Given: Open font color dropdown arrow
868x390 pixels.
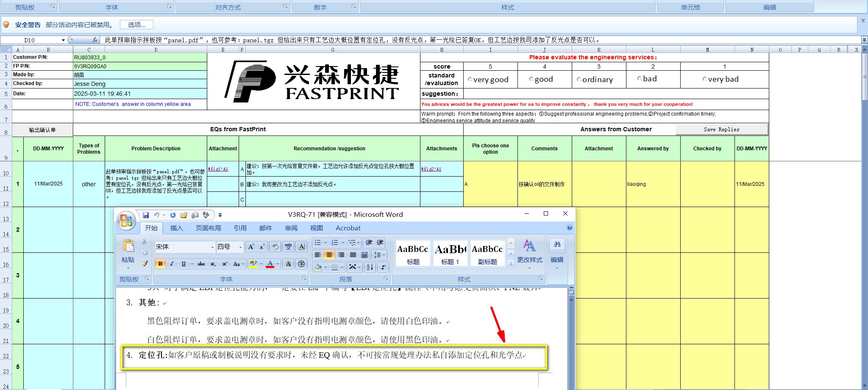Looking at the screenshot, I should pyautogui.click(x=278, y=264).
